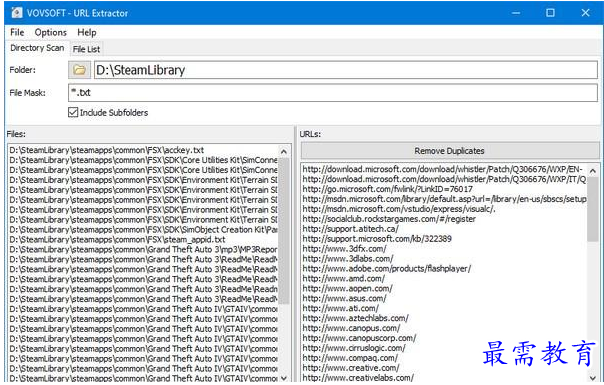Open the File menu
This screenshot has height=385, width=604.
(17, 32)
